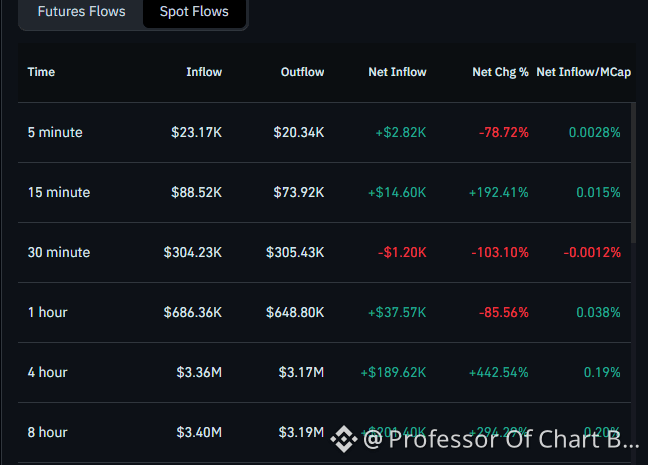This screenshot has width=648, height=465.
Task: Open the Professor Of Chart author handle
Action: coord(501,439)
